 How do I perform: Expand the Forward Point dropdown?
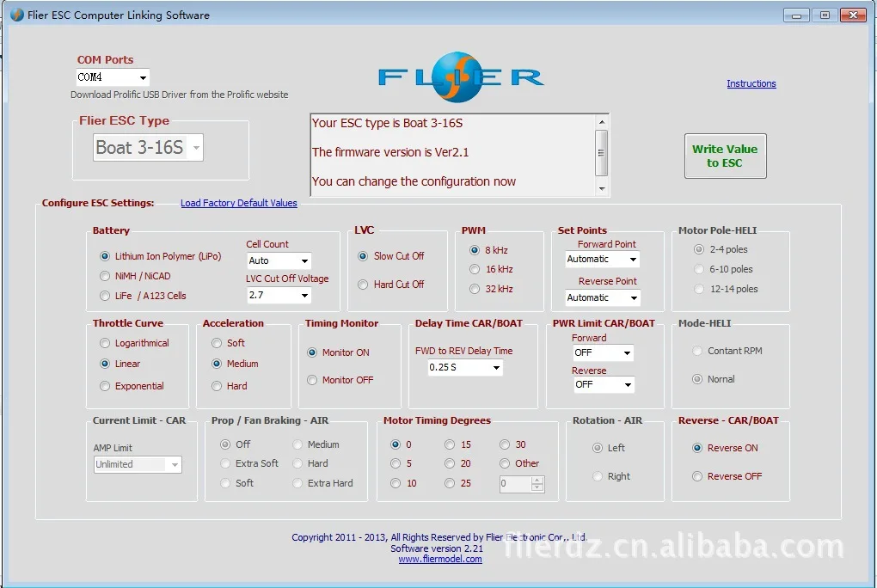pyautogui.click(x=602, y=259)
